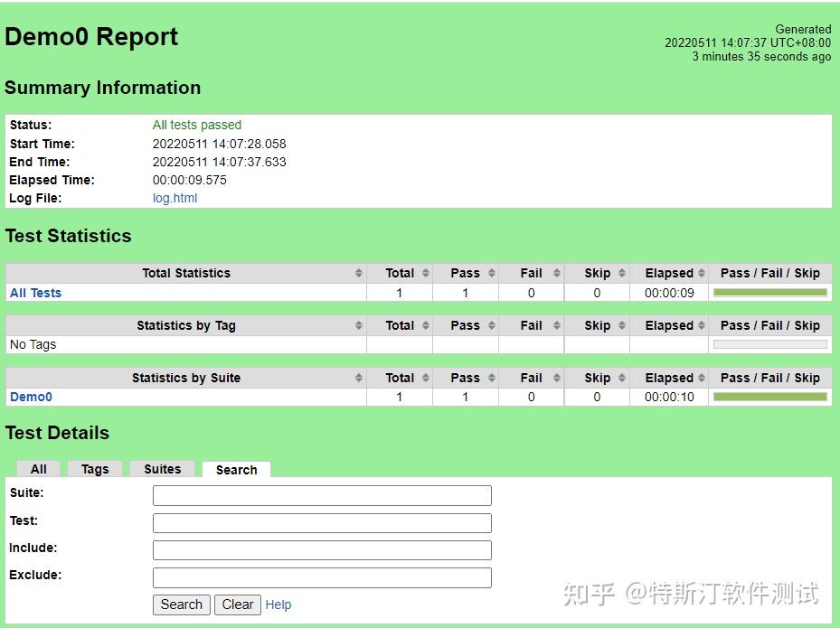Viewport: 840px width, 628px height.
Task: Click the Statistics by Suite column header
Action: tap(186, 378)
